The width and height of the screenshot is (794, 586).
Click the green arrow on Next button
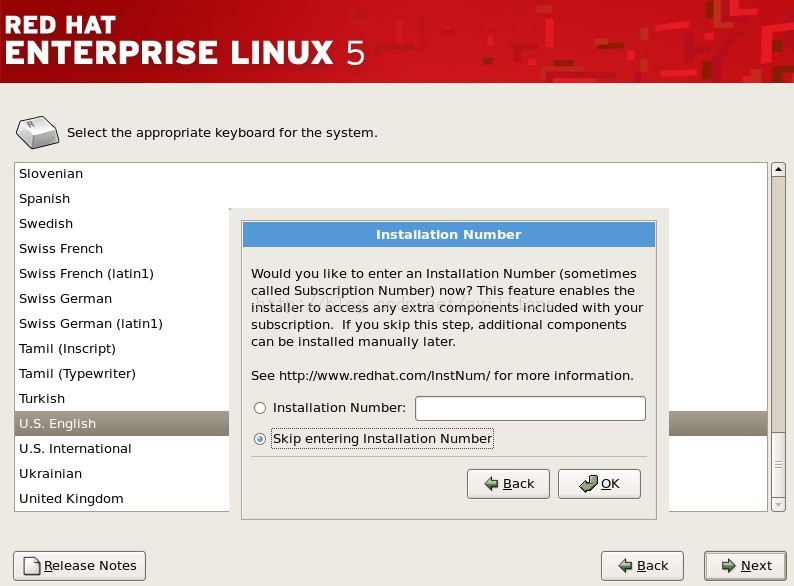coord(728,566)
